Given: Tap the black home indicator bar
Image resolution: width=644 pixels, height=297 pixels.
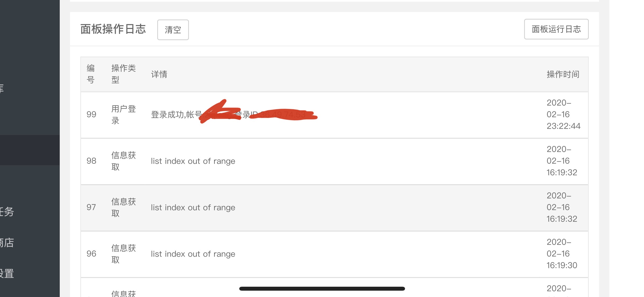Looking at the screenshot, I should (322, 289).
